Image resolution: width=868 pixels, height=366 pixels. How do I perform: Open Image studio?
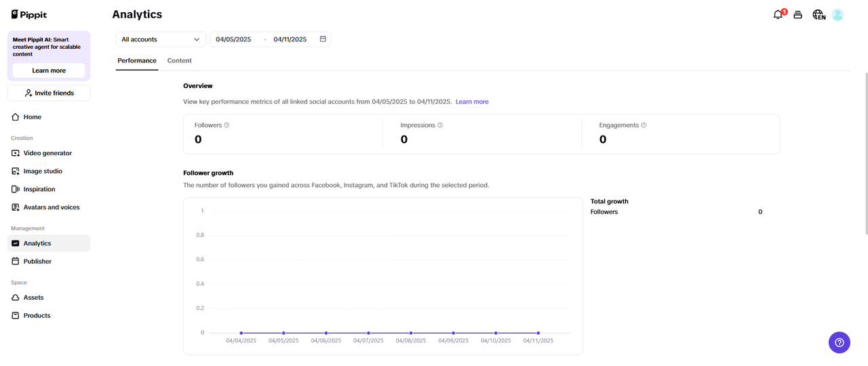click(49, 171)
